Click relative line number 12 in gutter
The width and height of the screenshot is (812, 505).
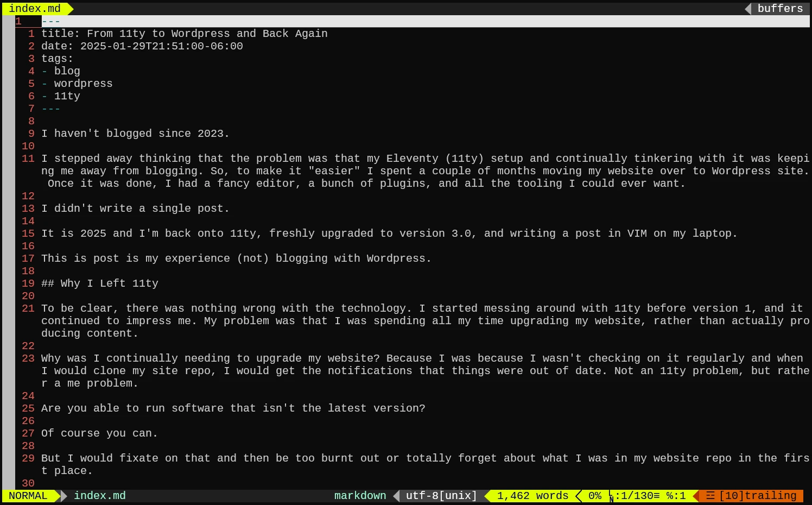[28, 196]
